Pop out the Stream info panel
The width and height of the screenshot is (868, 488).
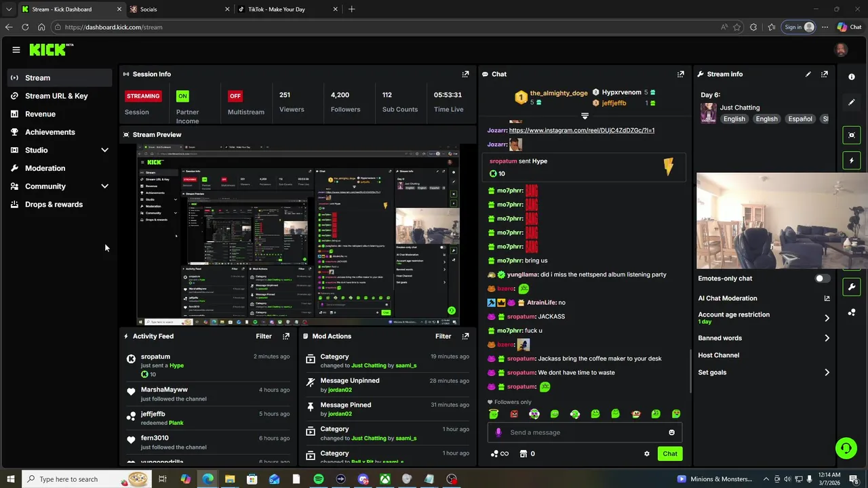pyautogui.click(x=825, y=74)
